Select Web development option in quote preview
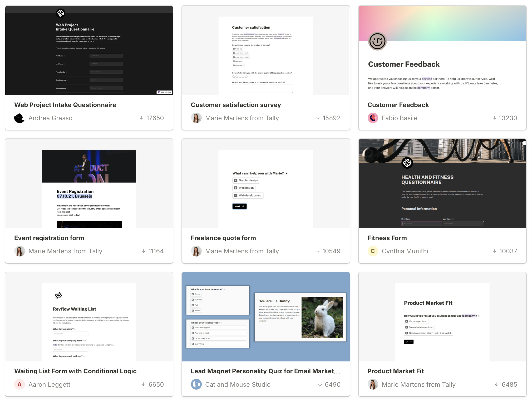Image resolution: width=532 pixels, height=403 pixels. [248, 195]
